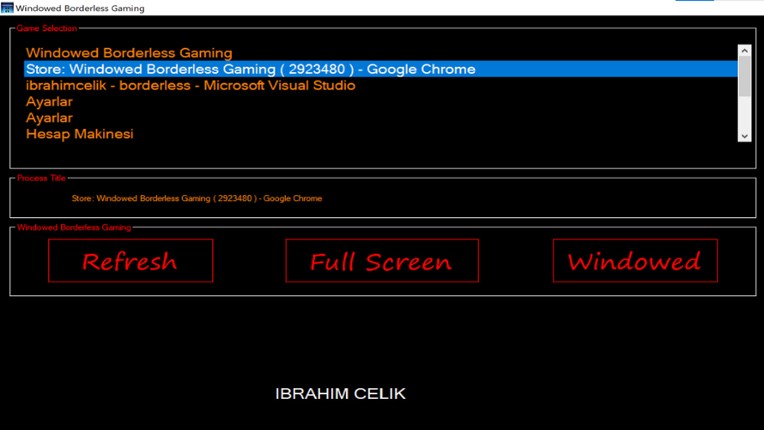Click the game list scroll-up arrow

(x=745, y=51)
